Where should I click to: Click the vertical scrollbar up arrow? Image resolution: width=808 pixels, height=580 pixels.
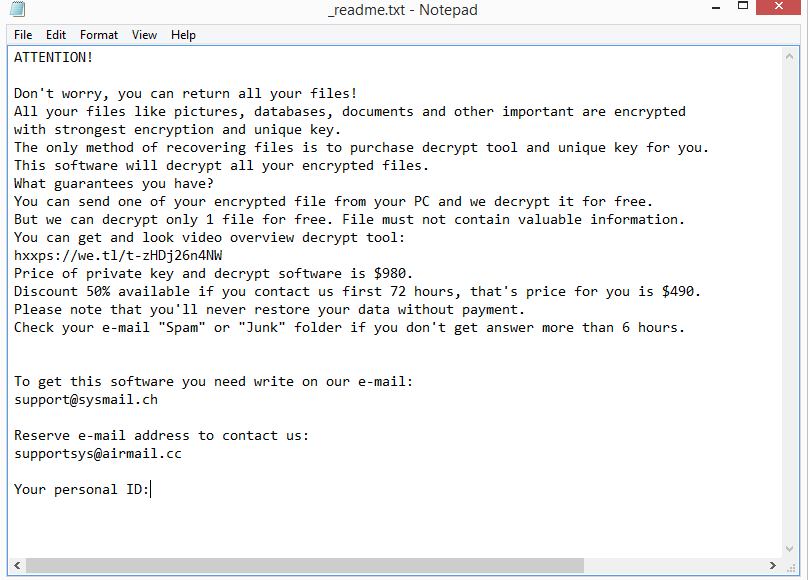[x=789, y=56]
